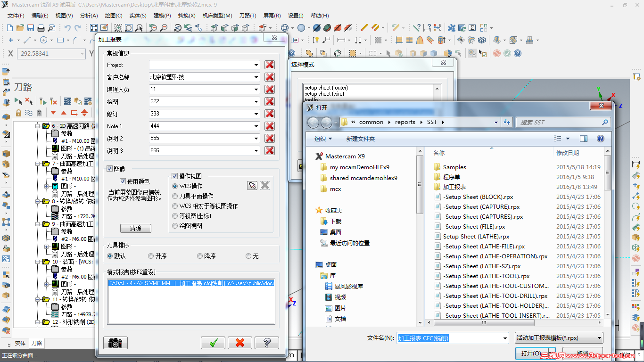The image size is (644, 362).
Task: Click the Lock operations padlock icon
Action: pyautogui.click(x=18, y=113)
